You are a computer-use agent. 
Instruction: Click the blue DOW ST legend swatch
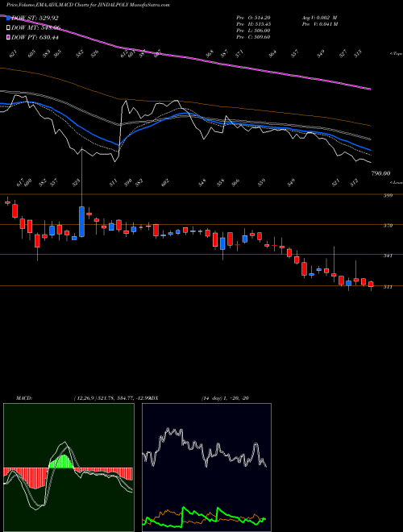[x=9, y=19]
